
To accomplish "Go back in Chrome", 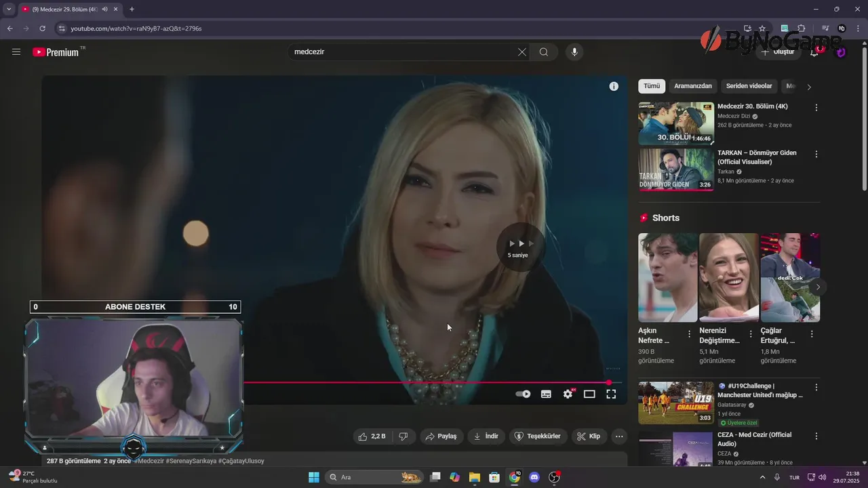I will (9, 28).
